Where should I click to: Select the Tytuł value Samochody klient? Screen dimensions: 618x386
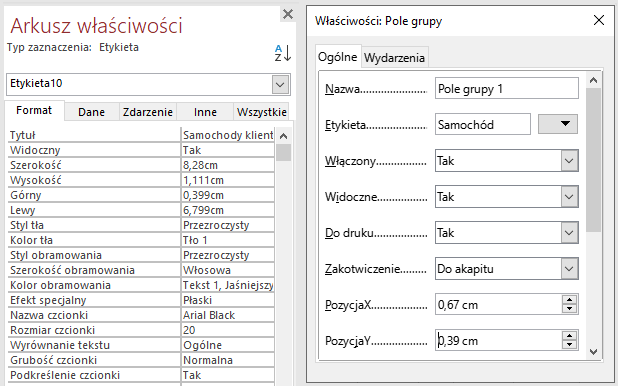227,135
